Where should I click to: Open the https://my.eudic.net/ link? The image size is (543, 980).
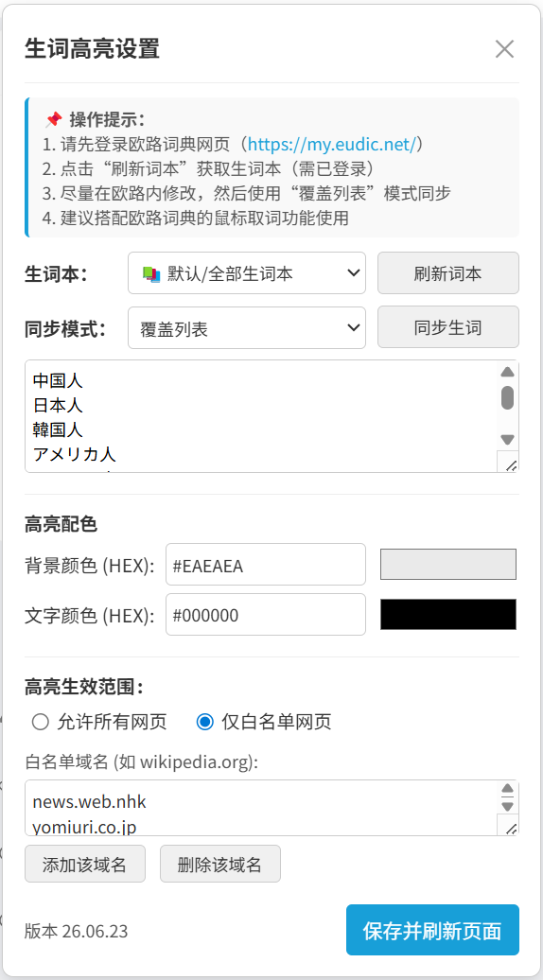pyautogui.click(x=332, y=145)
